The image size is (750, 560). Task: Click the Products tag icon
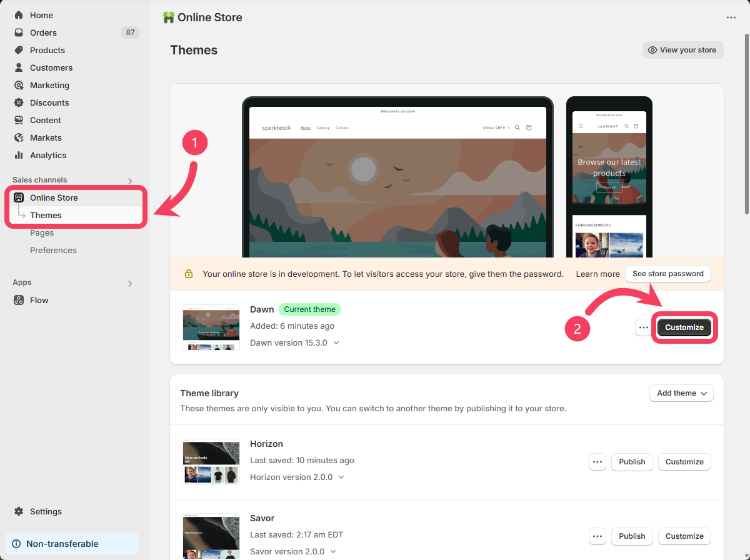(19, 50)
